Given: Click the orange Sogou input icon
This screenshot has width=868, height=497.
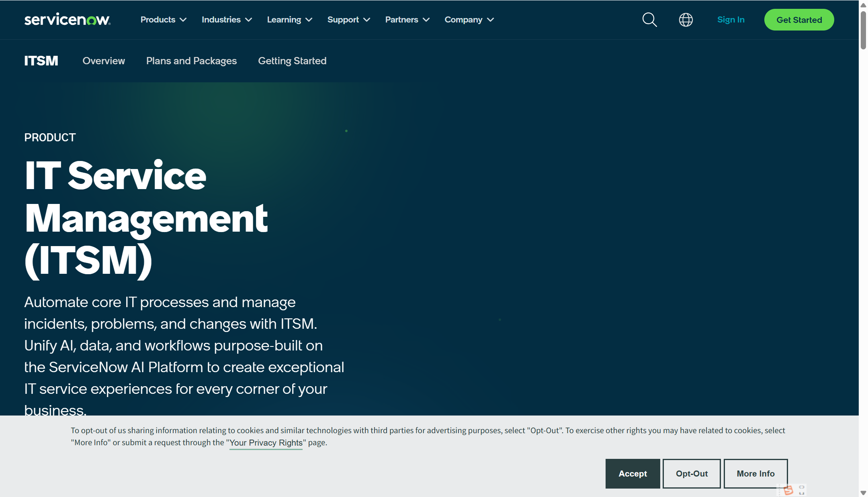Looking at the screenshot, I should 788,490.
